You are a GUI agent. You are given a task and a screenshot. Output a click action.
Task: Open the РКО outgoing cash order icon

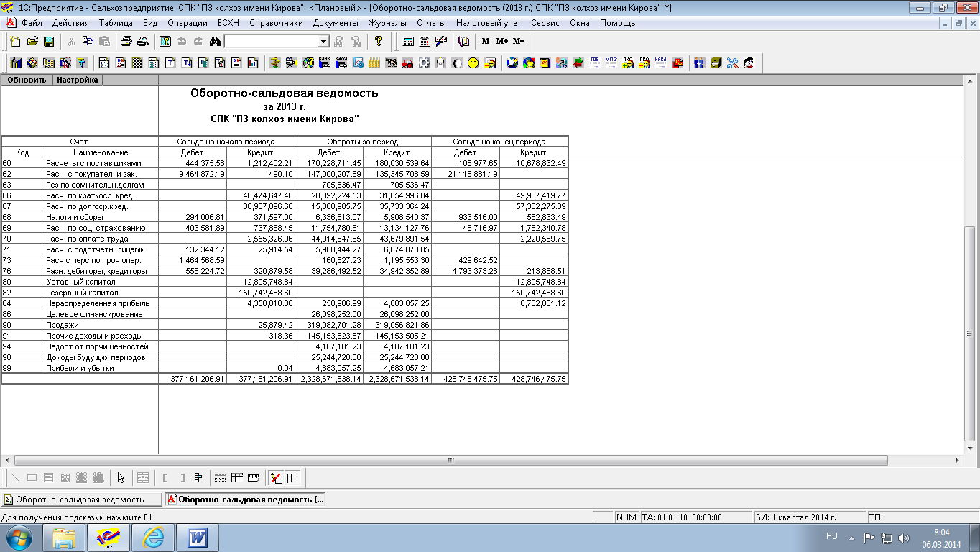(644, 63)
